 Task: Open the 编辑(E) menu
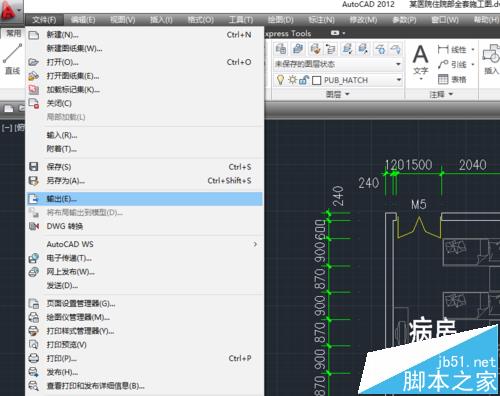pos(83,20)
